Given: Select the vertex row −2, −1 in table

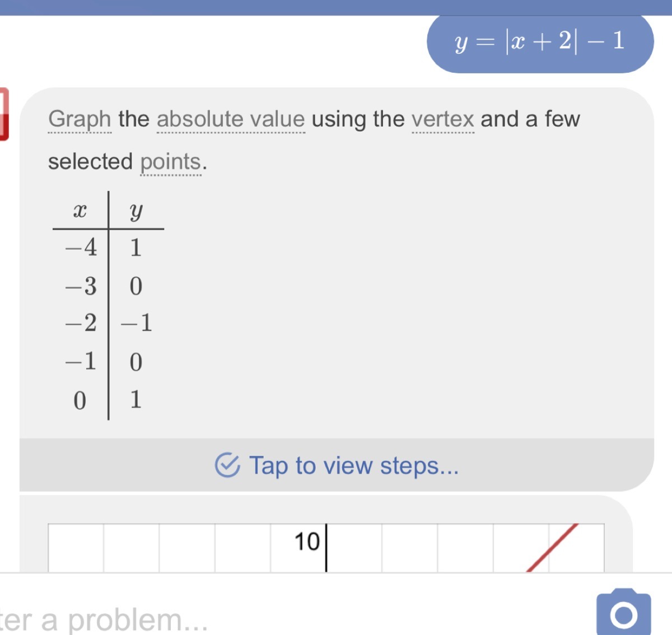Looking at the screenshot, I should coord(108,323).
